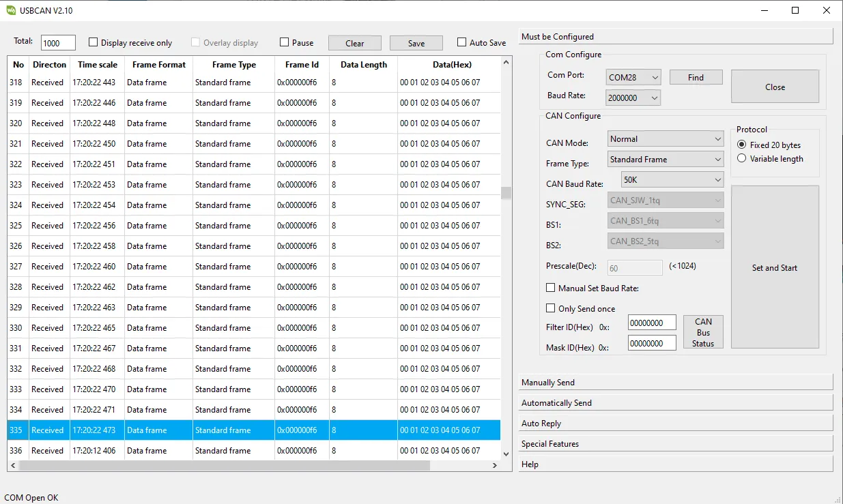The image size is (843, 504).
Task: Toggle the Pause checkbox
Action: pos(285,42)
